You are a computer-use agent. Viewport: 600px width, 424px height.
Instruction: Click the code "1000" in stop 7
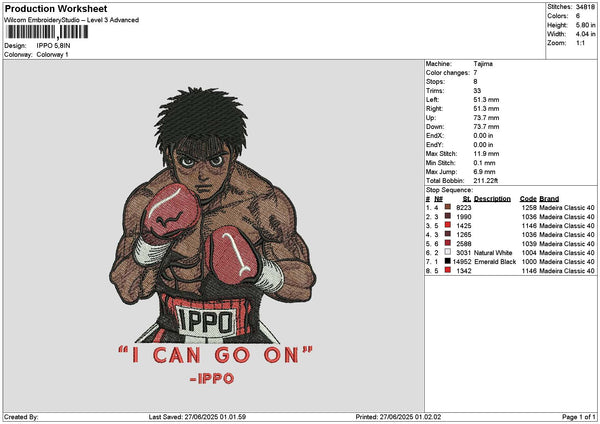529,262
